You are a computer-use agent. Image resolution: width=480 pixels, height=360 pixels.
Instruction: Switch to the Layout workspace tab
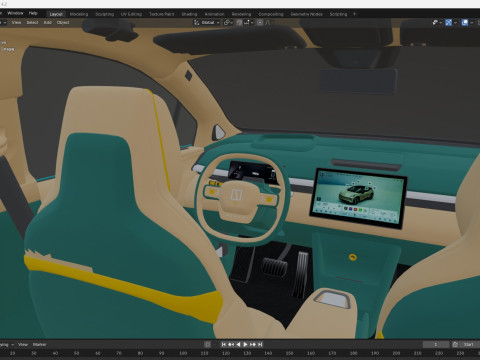(56, 14)
